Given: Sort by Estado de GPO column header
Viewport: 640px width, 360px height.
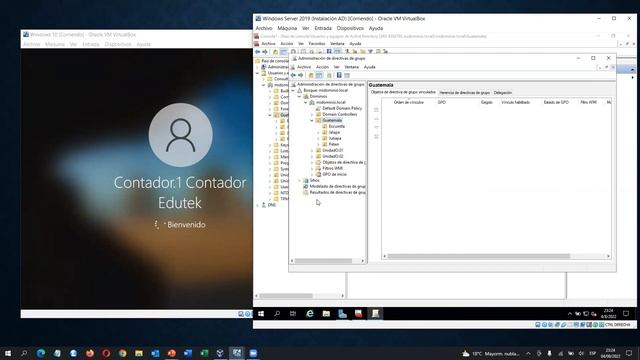Looking at the screenshot, I should [556, 102].
